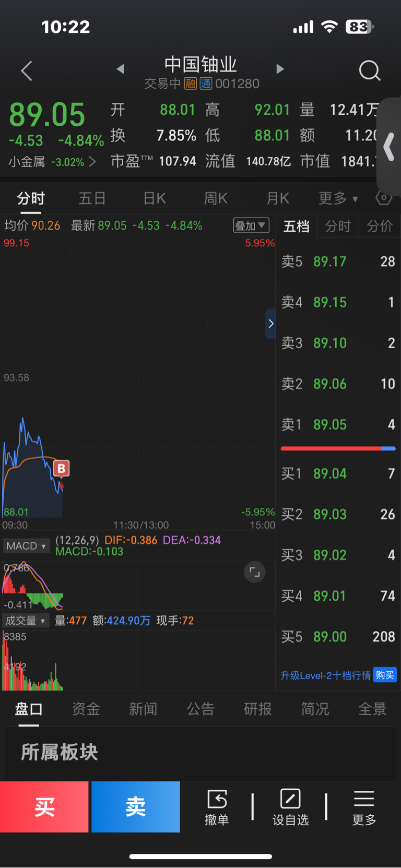Select the 买3 89.02 bid row
Viewport: 401px width, 868px height.
point(338,555)
